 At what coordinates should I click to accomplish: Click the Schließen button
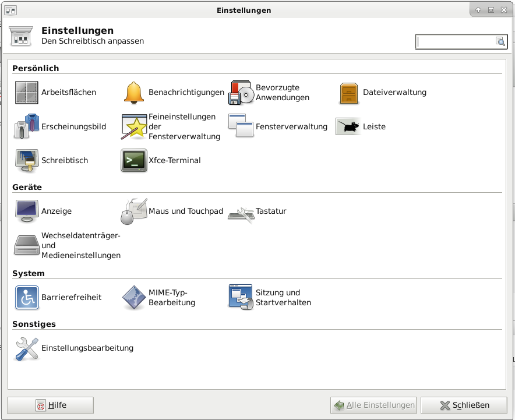click(464, 405)
